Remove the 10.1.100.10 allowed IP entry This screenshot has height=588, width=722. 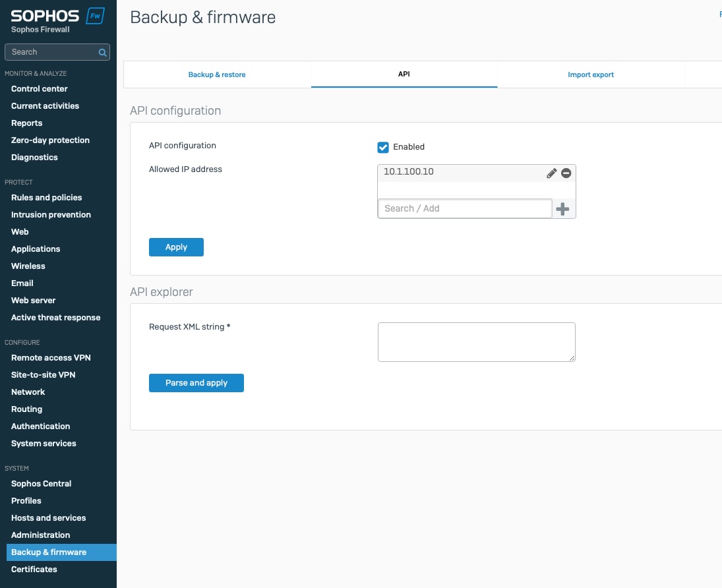point(566,173)
